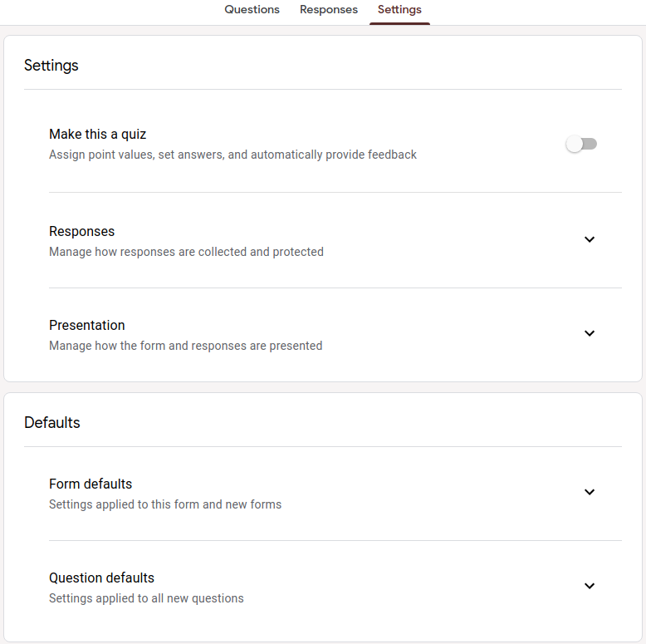Click "Settings applied to all new questions" text
This screenshot has height=644, width=646.
(x=146, y=598)
